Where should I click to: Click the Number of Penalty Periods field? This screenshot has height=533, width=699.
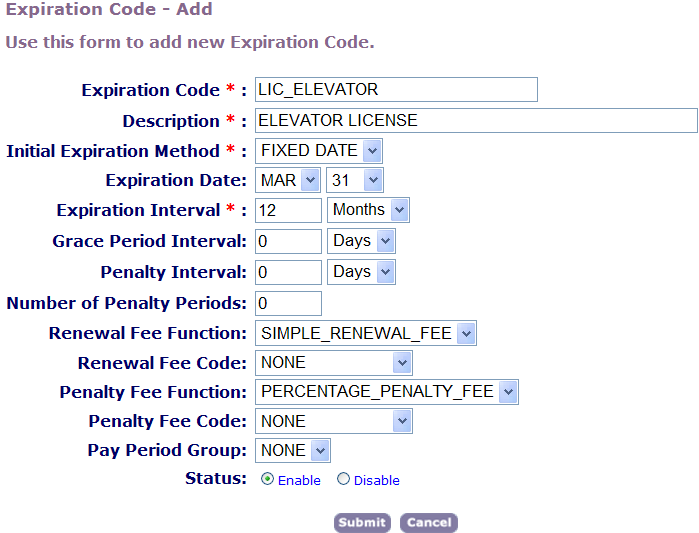pos(289,303)
